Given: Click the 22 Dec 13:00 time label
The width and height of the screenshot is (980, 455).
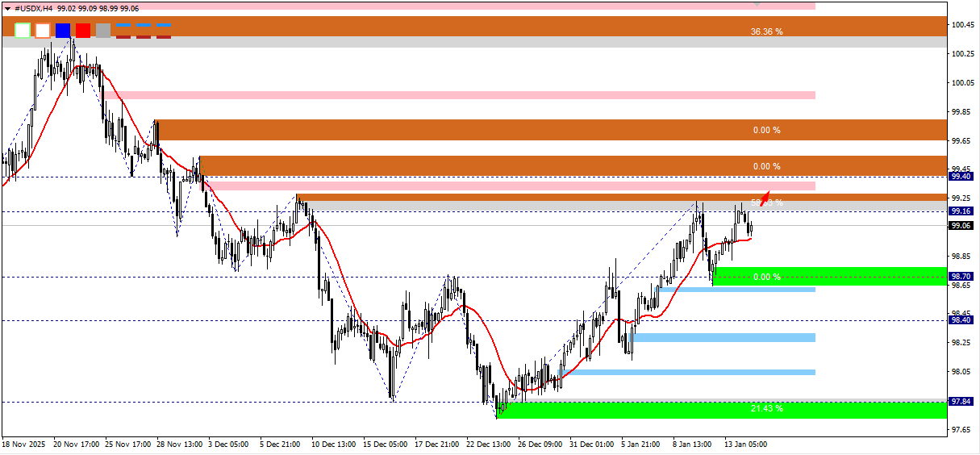Looking at the screenshot, I should [489, 444].
